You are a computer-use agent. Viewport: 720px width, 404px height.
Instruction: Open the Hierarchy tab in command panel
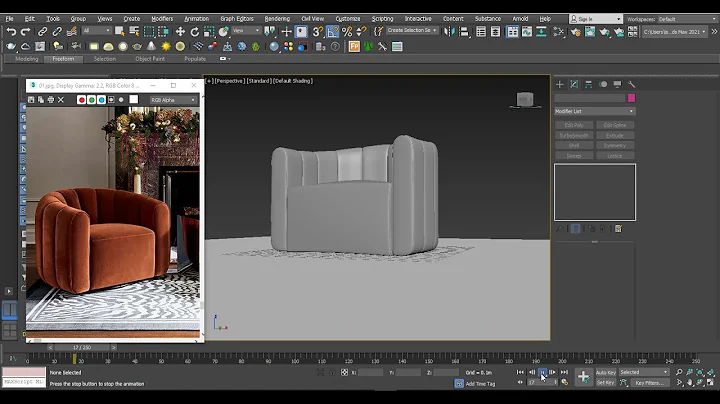click(589, 84)
